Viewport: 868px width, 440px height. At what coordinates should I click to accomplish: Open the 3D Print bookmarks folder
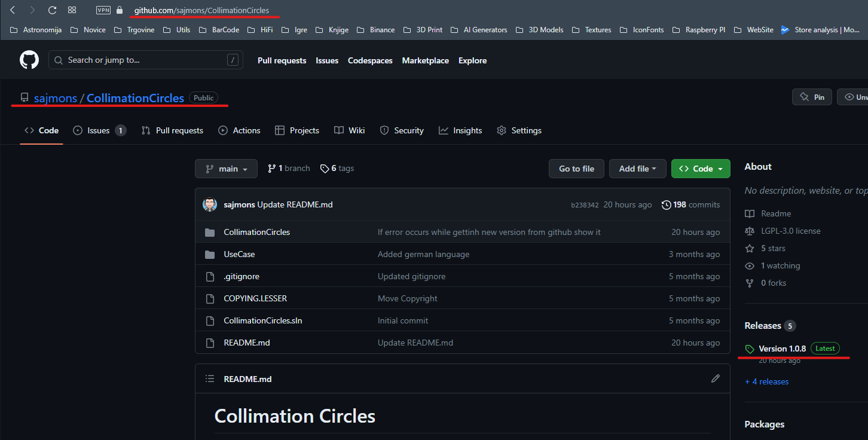click(423, 30)
